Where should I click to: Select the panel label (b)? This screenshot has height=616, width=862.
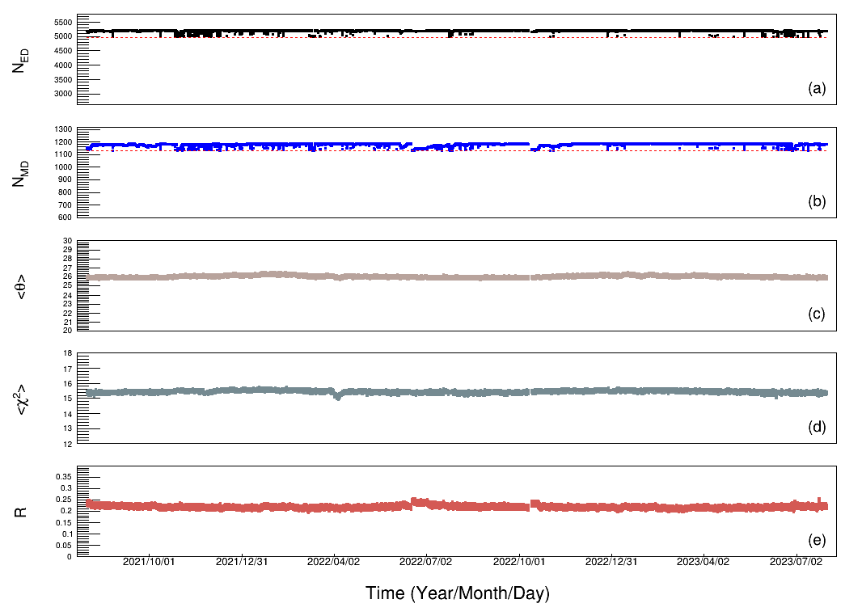pyautogui.click(x=817, y=201)
